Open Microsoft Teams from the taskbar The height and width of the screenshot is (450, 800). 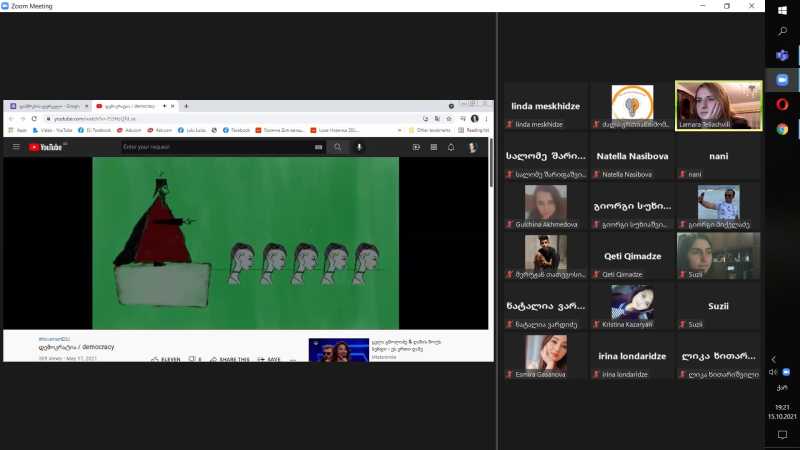coord(782,55)
